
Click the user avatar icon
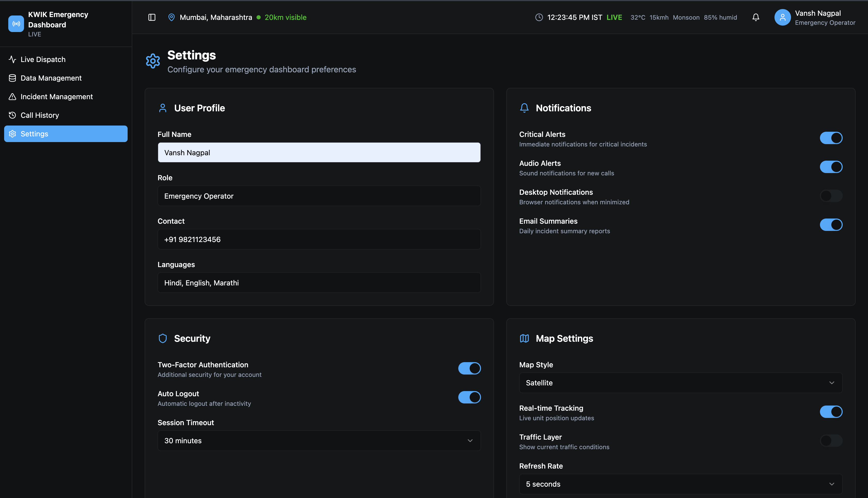pyautogui.click(x=782, y=18)
